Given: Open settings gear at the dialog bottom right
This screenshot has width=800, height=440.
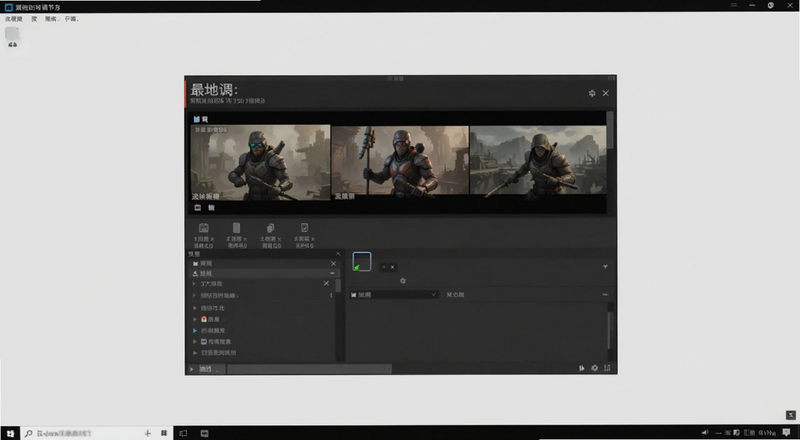Looking at the screenshot, I should [594, 368].
